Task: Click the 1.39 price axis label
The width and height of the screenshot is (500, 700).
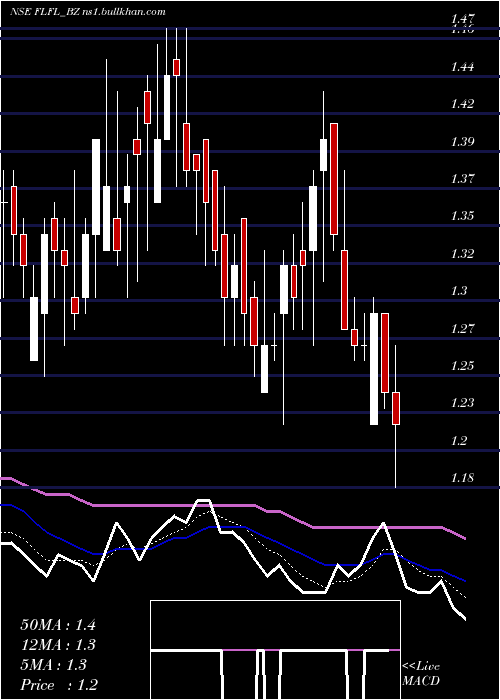Action: (462, 142)
